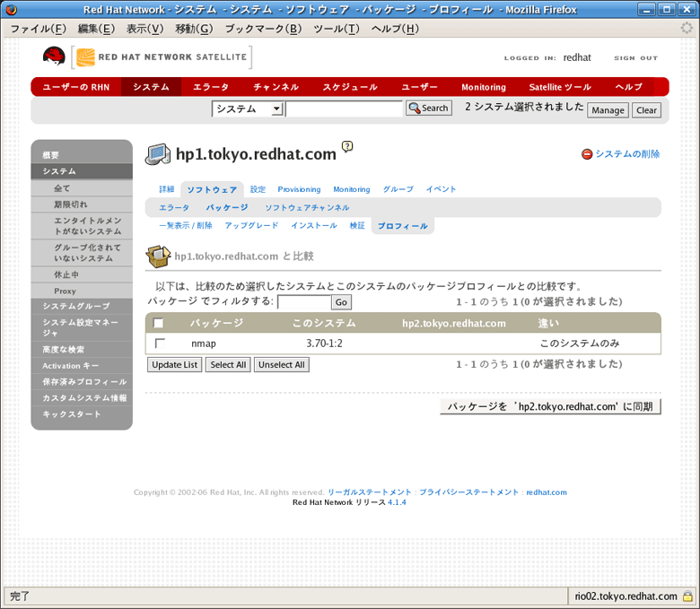The width and height of the screenshot is (700, 609).
Task: Click the Firefox throbber activity icon
Action: pos(687,28)
